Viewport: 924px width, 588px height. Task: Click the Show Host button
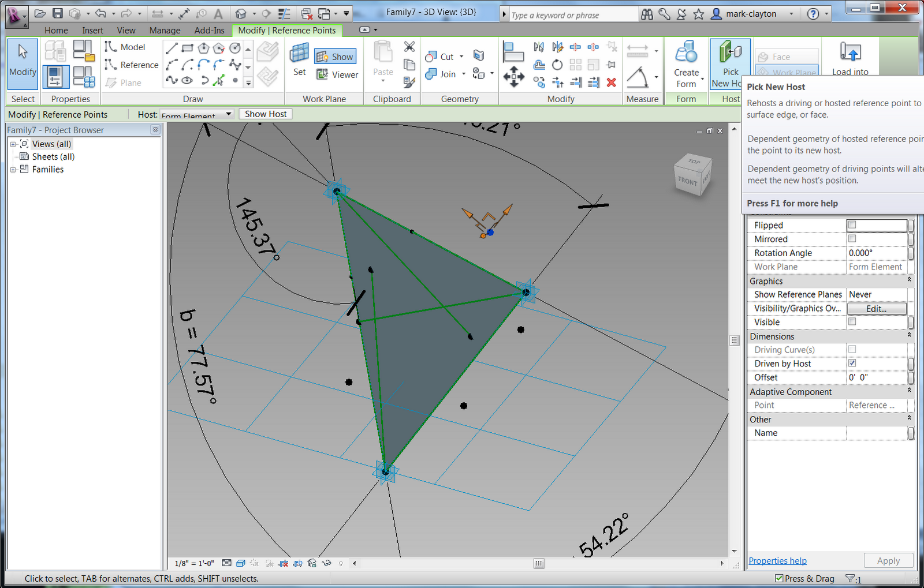265,114
